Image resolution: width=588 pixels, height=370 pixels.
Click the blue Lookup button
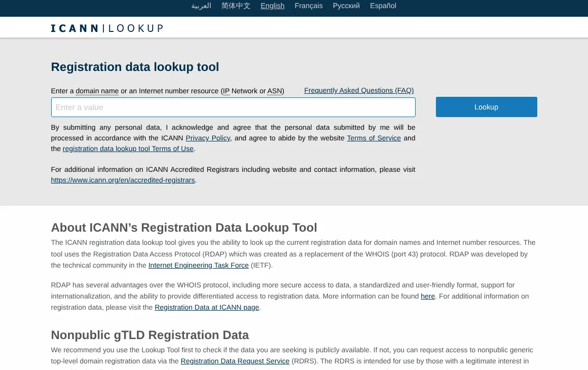click(x=487, y=107)
